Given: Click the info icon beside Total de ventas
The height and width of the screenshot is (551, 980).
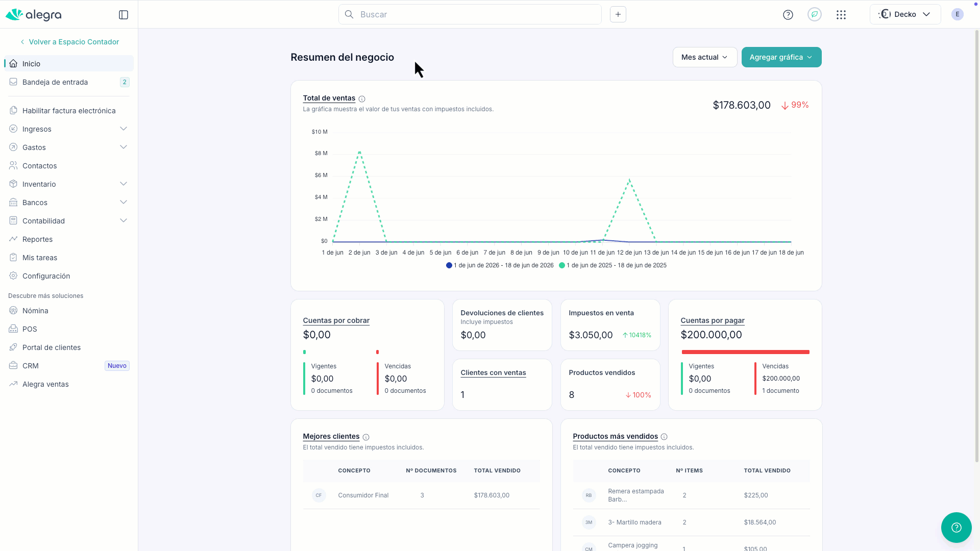Looking at the screenshot, I should click(362, 99).
